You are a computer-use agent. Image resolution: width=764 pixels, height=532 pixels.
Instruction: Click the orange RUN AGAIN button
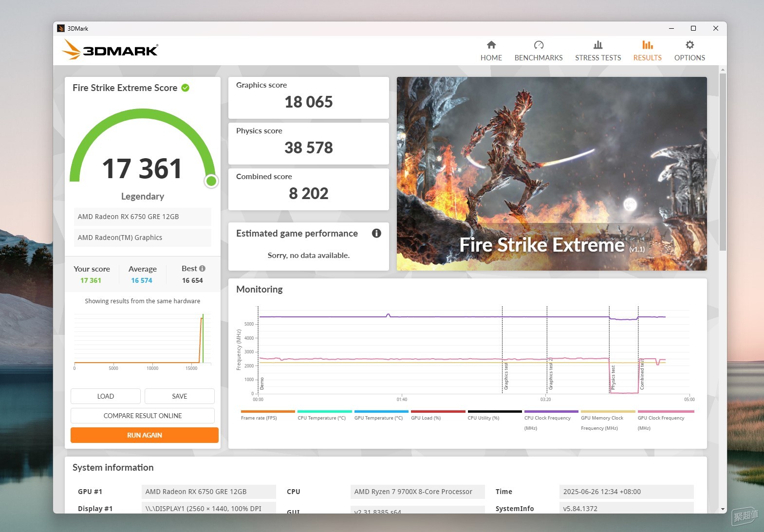(x=145, y=435)
